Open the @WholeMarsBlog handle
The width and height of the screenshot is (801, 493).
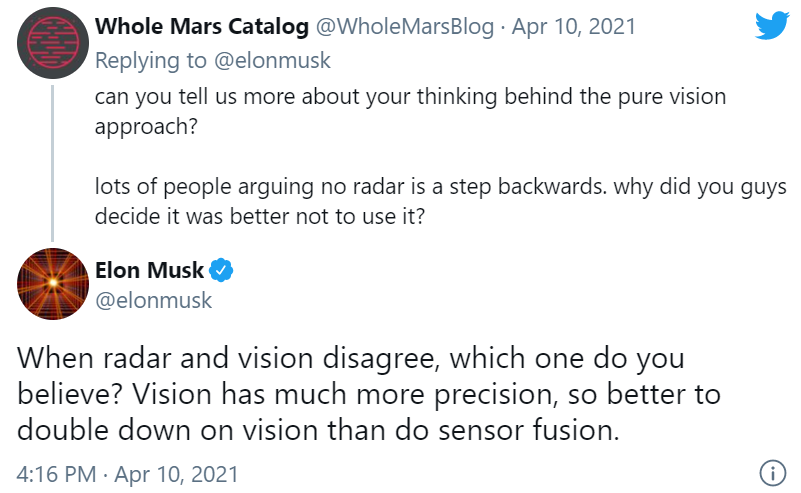click(x=405, y=27)
